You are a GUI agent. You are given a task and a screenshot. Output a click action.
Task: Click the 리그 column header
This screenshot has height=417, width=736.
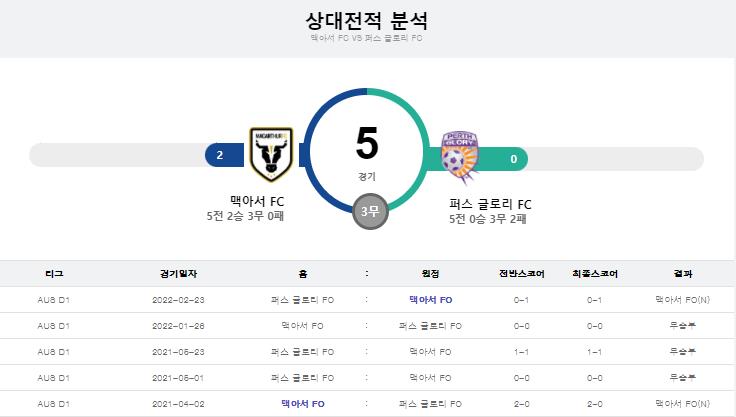click(54, 274)
